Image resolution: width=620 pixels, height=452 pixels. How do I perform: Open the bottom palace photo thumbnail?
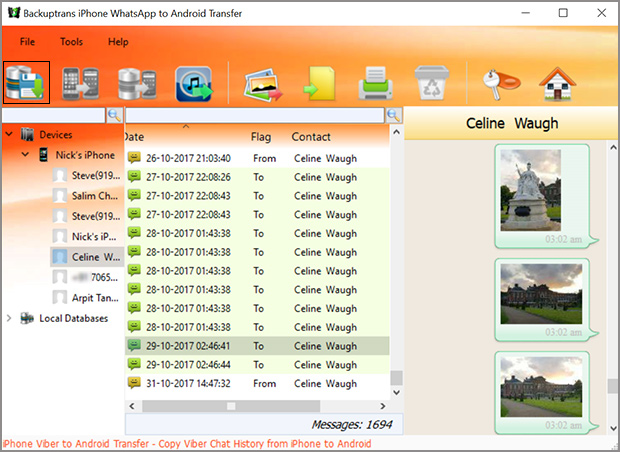(541, 387)
